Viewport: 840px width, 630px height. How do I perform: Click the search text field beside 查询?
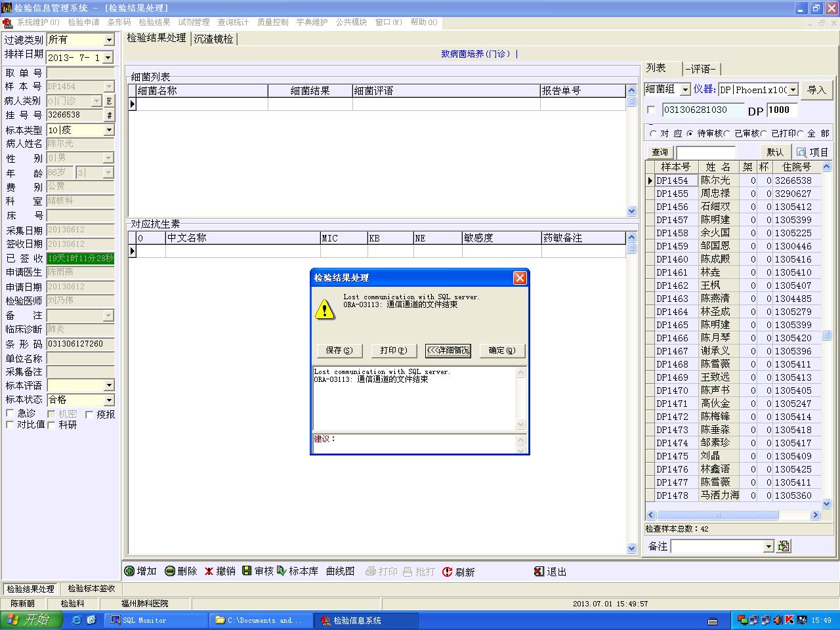click(x=705, y=152)
